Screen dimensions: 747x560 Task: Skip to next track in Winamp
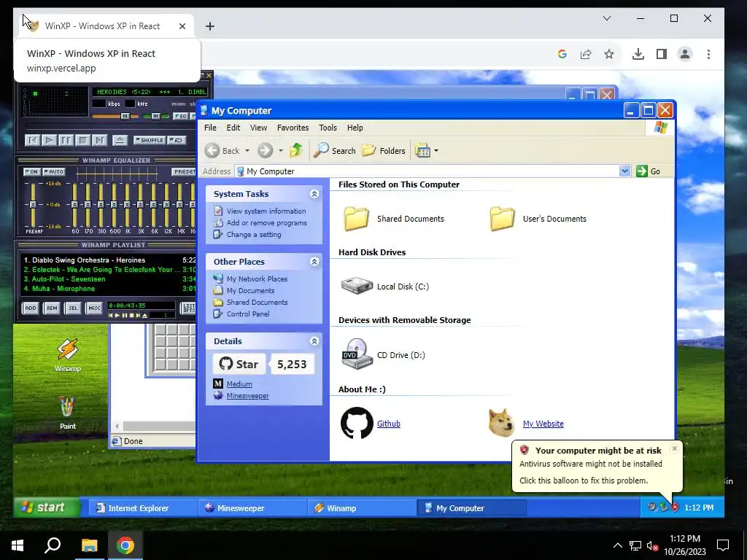click(x=99, y=140)
